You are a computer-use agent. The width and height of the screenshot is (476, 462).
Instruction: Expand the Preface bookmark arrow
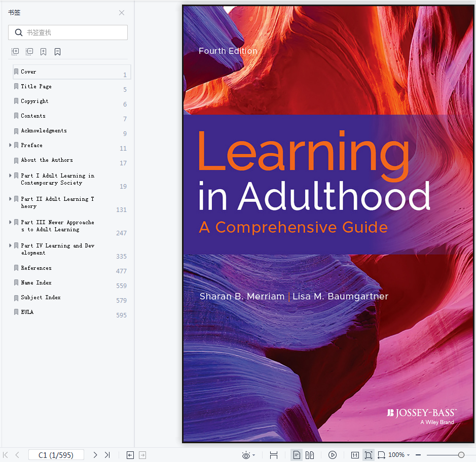point(10,145)
